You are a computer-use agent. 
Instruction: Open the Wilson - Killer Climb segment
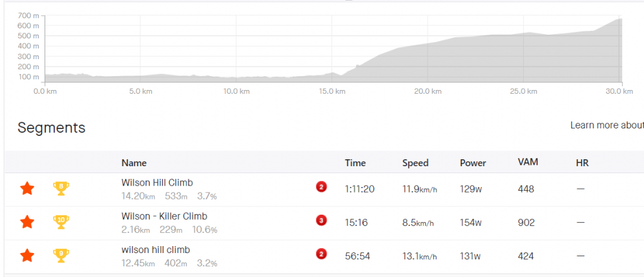[164, 216]
